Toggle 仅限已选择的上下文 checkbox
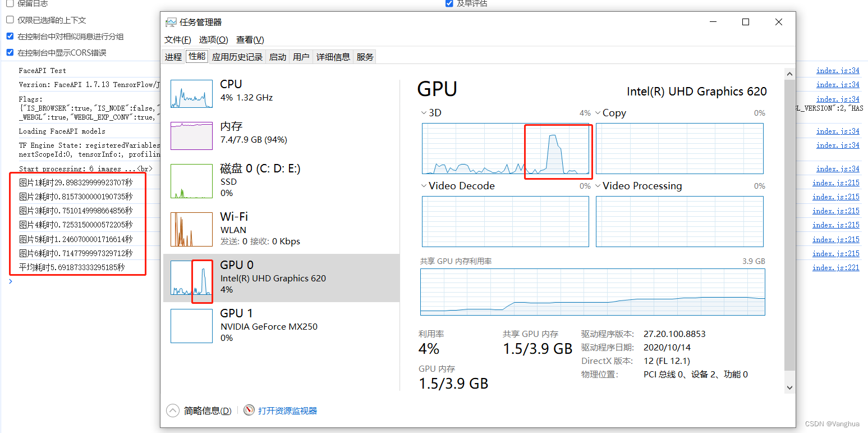 click(10, 20)
